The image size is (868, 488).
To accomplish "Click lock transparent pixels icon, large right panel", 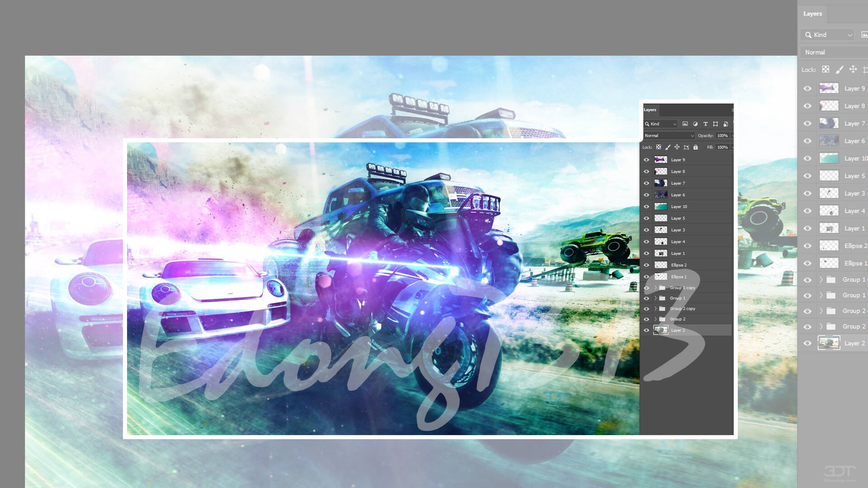I will (x=826, y=69).
